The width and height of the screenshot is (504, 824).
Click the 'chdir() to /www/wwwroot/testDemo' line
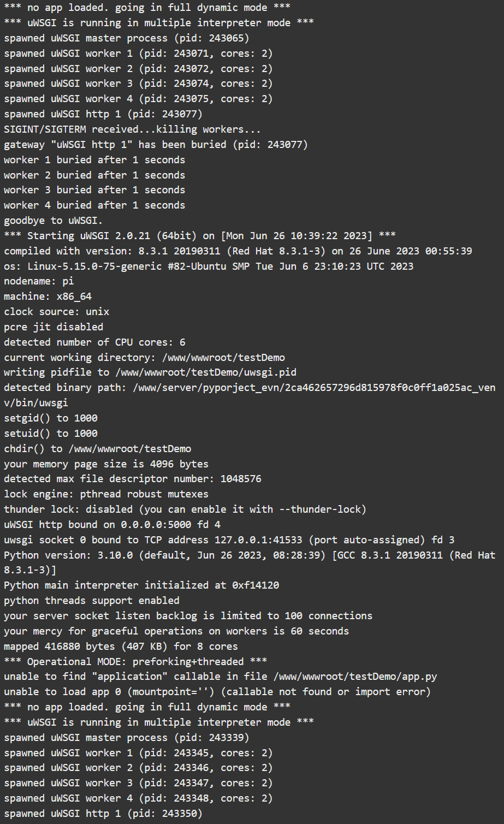pos(98,449)
